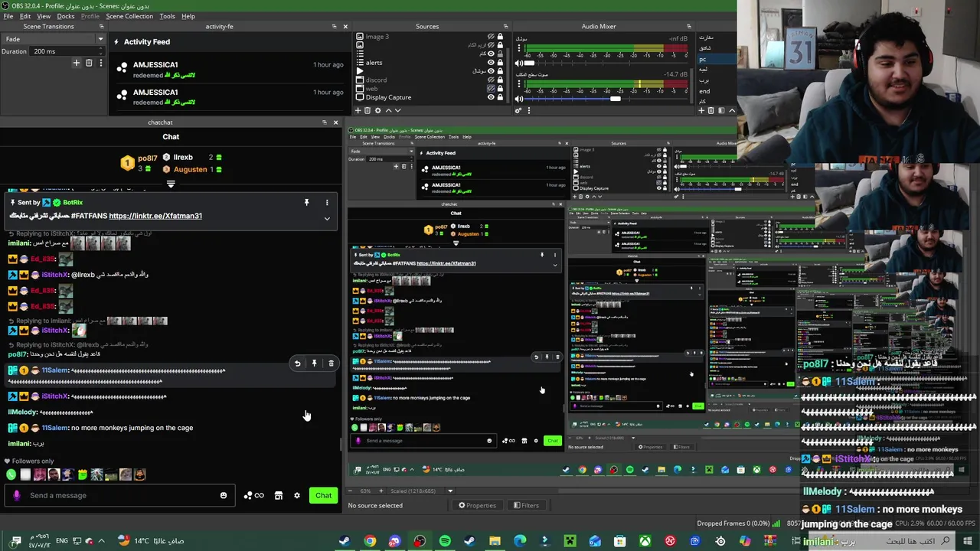Click the purple microphone icon in chat
The width and height of the screenshot is (980, 551).
(x=16, y=495)
